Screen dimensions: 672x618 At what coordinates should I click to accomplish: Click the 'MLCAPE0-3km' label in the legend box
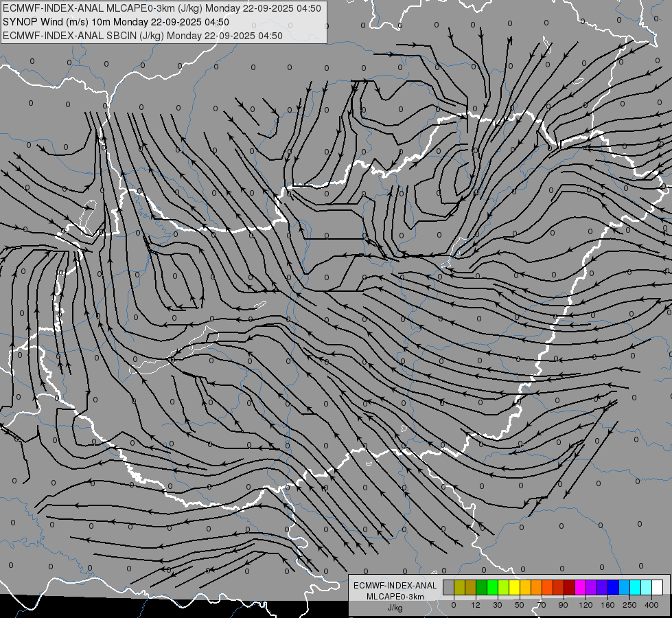395,597
